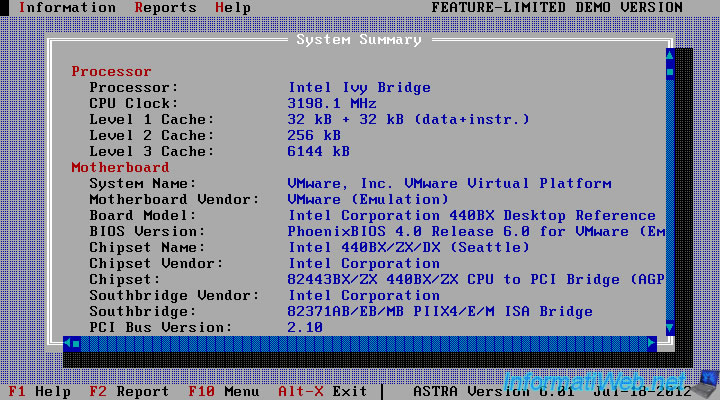Click the 'VMware (Emulation)' vendor value
Viewport: 720px width, 400px height.
pos(368,200)
